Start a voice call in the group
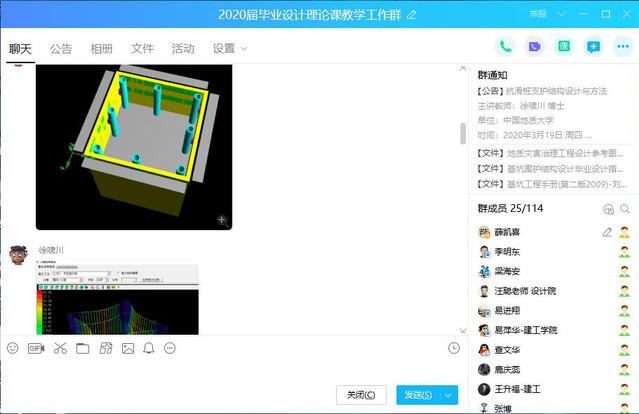This screenshot has width=639, height=414. point(505,46)
